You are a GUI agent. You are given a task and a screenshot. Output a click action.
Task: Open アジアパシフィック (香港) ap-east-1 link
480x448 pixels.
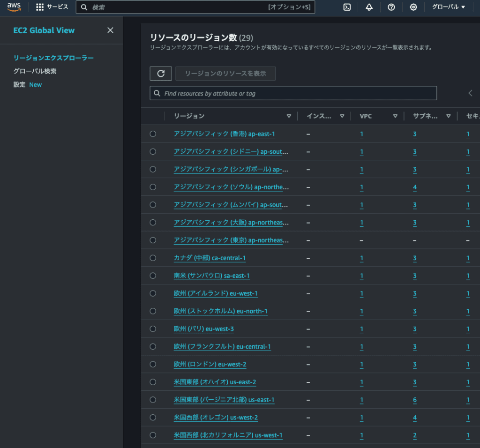pos(225,134)
